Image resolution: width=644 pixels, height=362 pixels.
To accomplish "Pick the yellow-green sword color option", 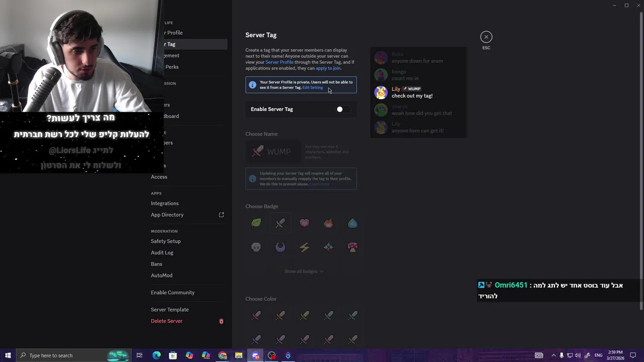I will pyautogui.click(x=304, y=315).
